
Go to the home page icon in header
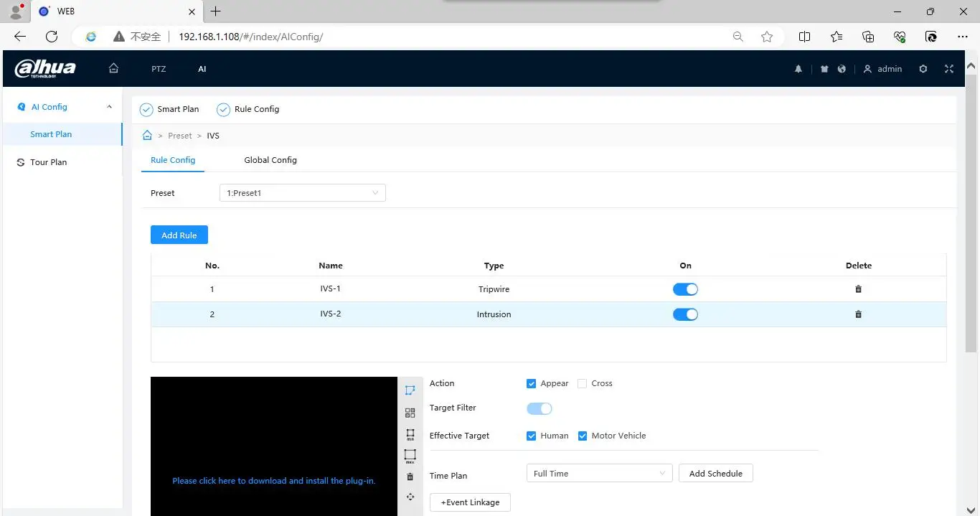113,69
